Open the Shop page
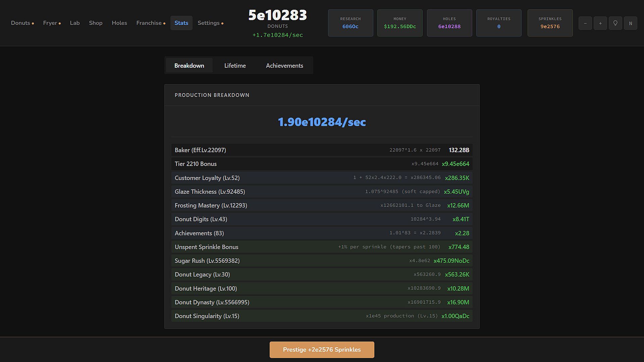 click(x=96, y=23)
